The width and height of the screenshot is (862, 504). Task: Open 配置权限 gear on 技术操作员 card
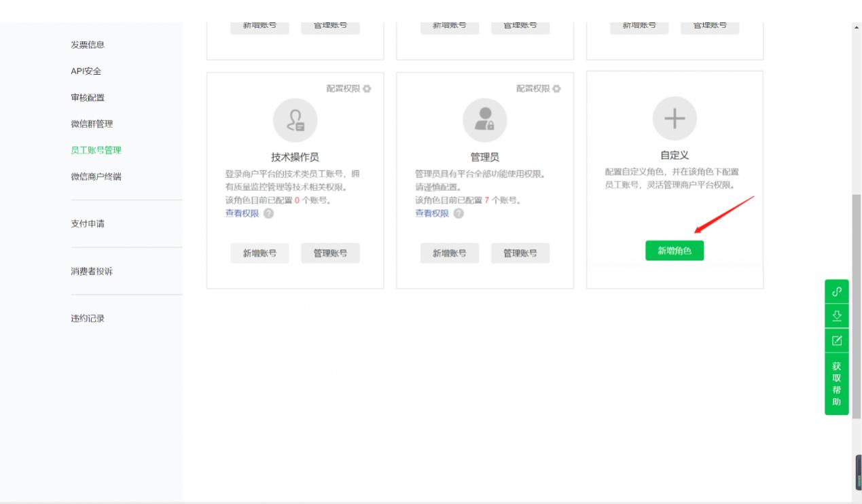coord(367,89)
